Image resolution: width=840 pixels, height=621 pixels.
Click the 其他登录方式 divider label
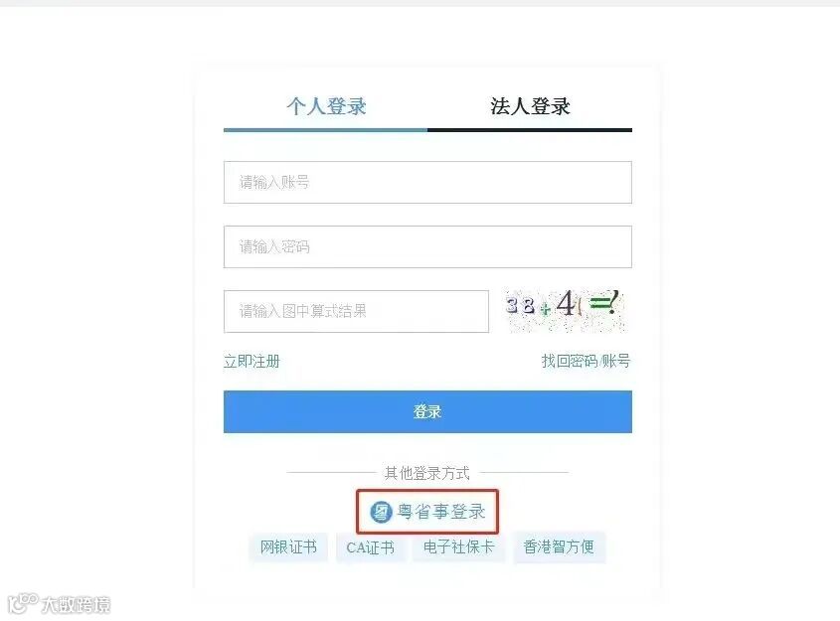point(427,473)
